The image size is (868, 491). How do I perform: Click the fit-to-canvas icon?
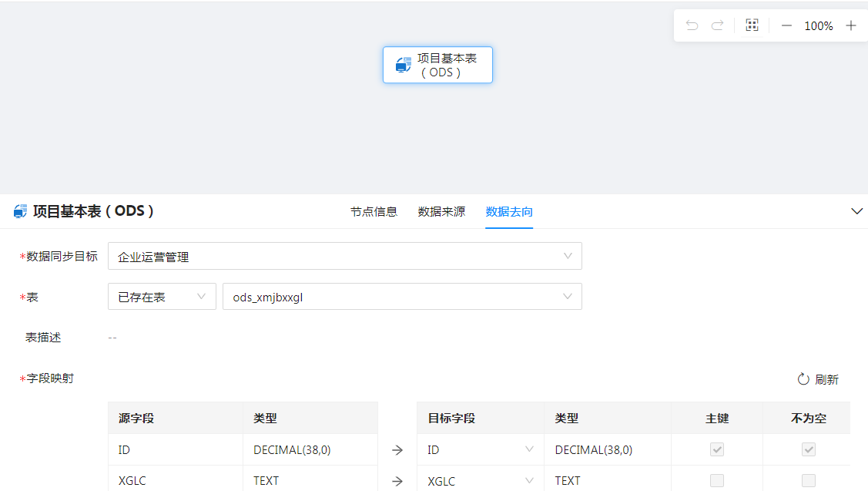click(x=752, y=25)
